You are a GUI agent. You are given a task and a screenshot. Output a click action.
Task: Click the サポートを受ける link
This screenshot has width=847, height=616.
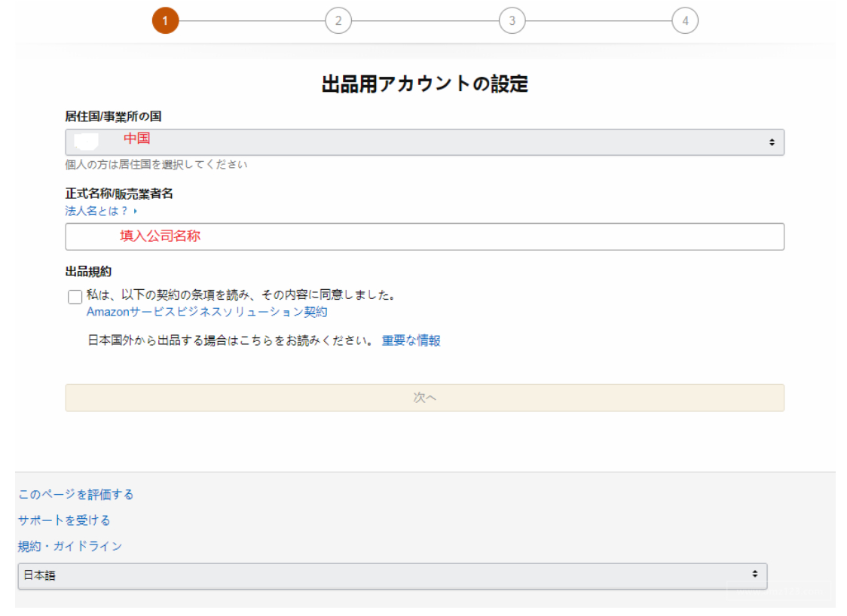(x=64, y=520)
